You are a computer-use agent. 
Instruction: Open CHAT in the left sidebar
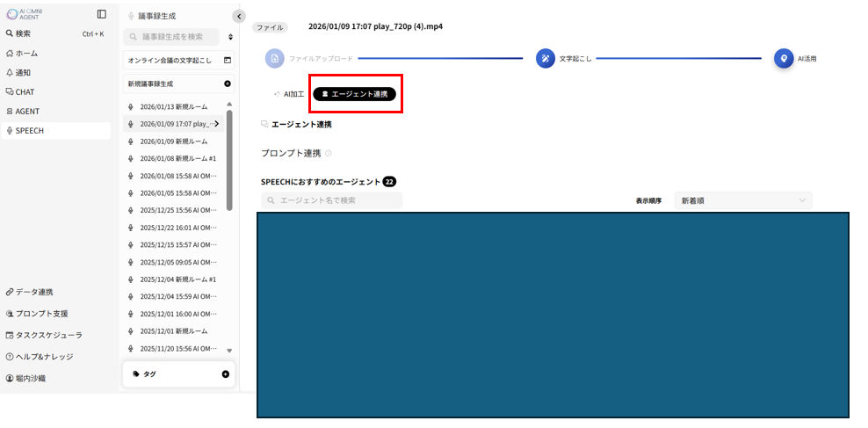25,91
